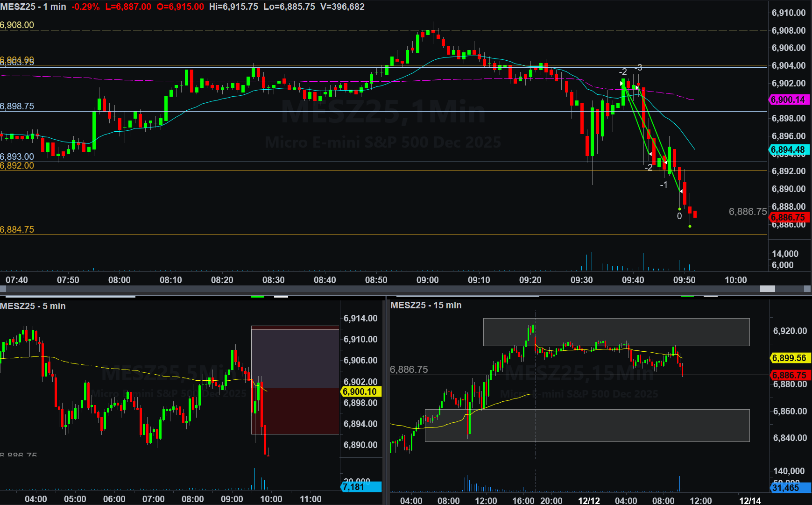Screen dimensions: 812x505
Task: Click the upper gray zone rectangle on the 15 min chart
Action: click(x=616, y=332)
